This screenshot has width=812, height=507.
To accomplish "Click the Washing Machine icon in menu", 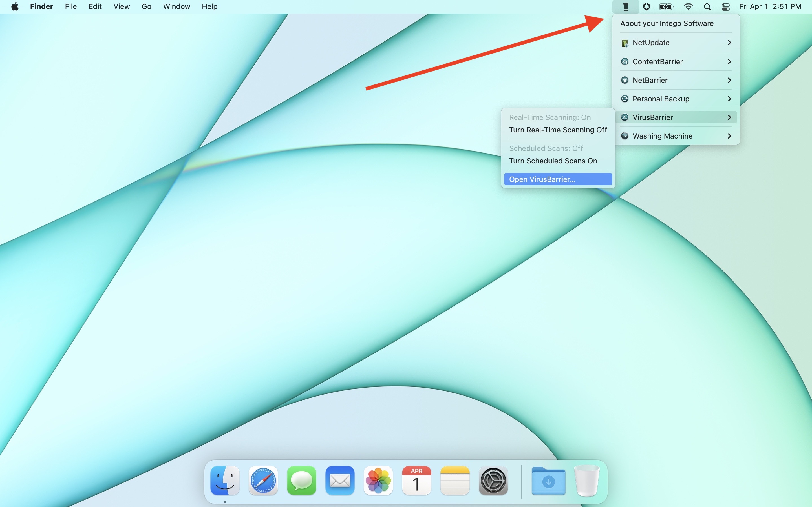I will click(625, 136).
